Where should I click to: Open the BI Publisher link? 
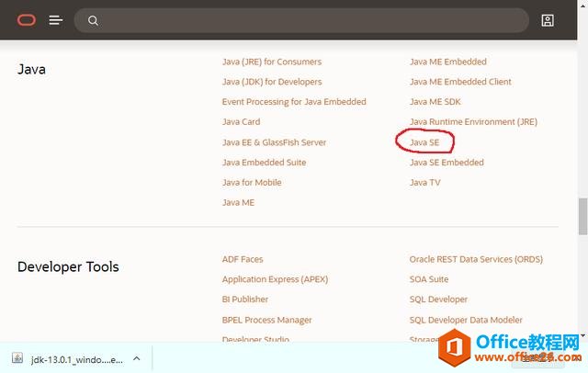point(245,300)
